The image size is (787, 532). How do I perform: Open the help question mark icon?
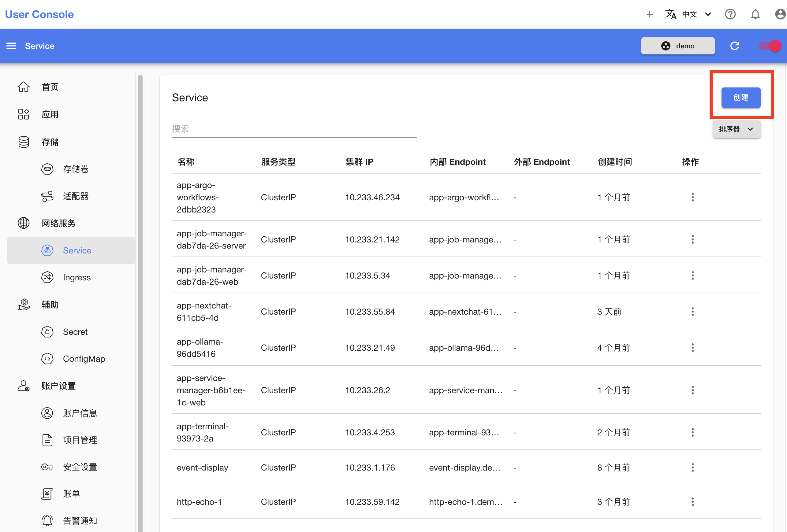730,14
